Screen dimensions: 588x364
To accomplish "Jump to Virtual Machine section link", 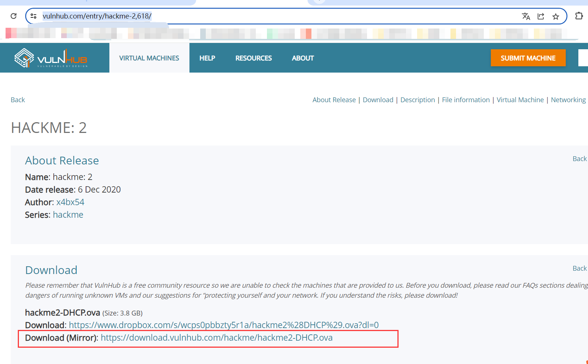I will (520, 100).
